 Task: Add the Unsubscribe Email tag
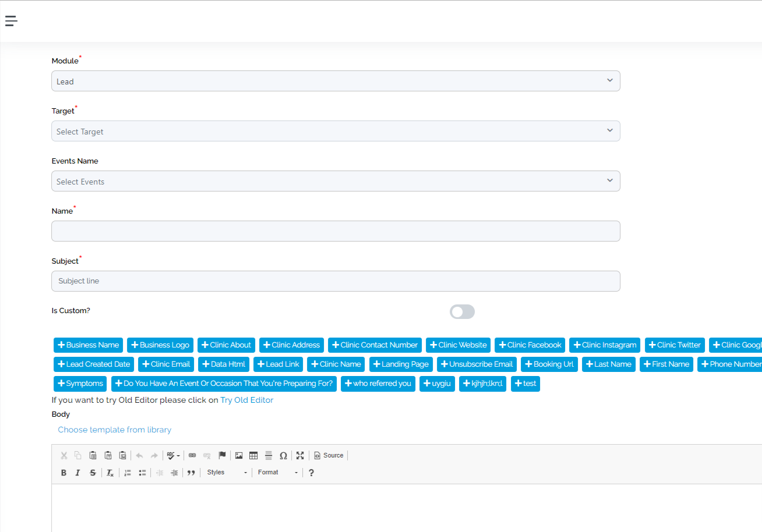pyautogui.click(x=477, y=364)
